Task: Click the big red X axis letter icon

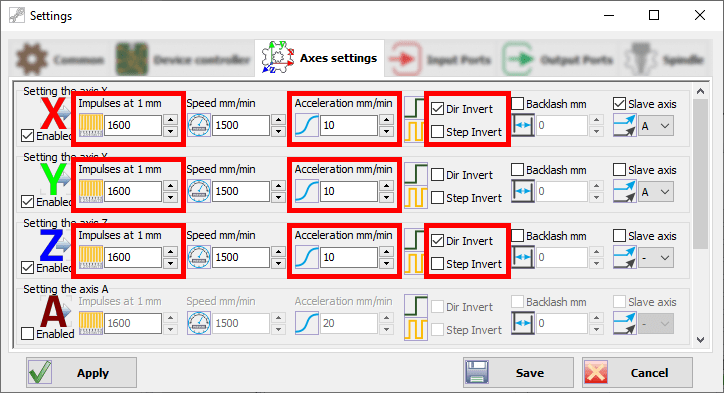Action: tap(54, 114)
